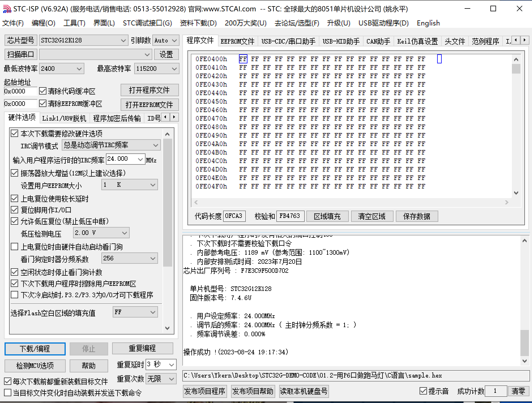Click 区域填充 button
This screenshot has width=532, height=403.
pyautogui.click(x=327, y=216)
